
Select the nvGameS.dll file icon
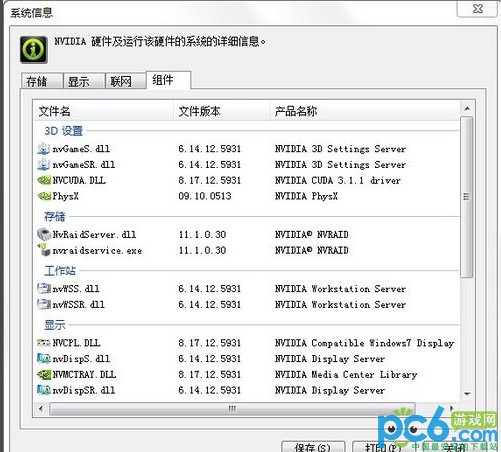pos(44,149)
